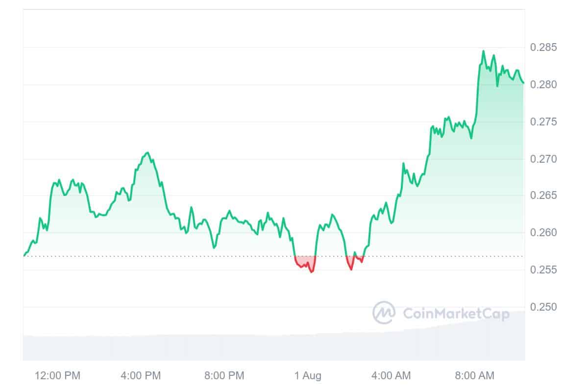Select the 0.260 price axis label

click(543, 233)
